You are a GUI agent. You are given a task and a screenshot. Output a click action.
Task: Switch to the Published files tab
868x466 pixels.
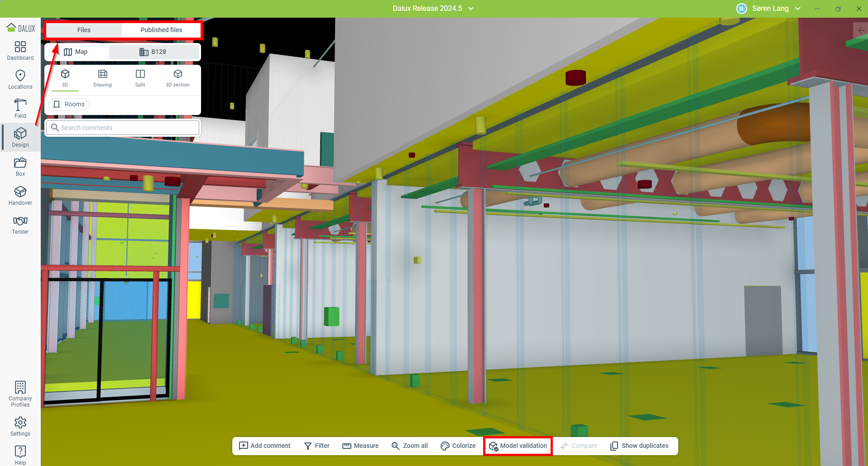coord(161,30)
